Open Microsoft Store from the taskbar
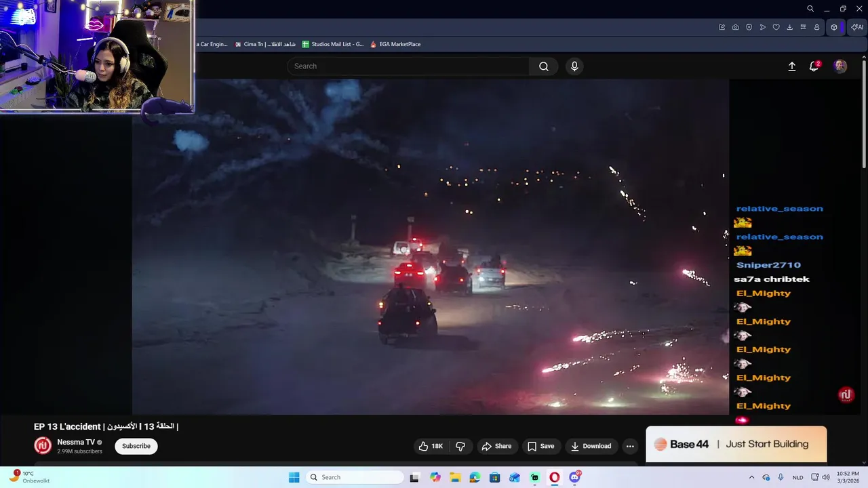Image resolution: width=868 pixels, height=488 pixels. tap(495, 477)
